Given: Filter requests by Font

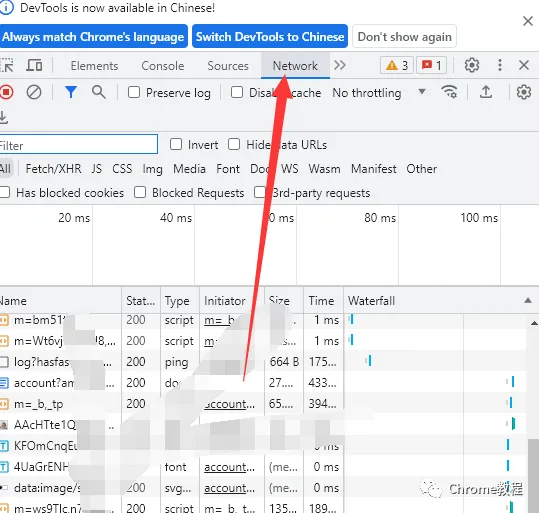Looking at the screenshot, I should tap(228, 169).
